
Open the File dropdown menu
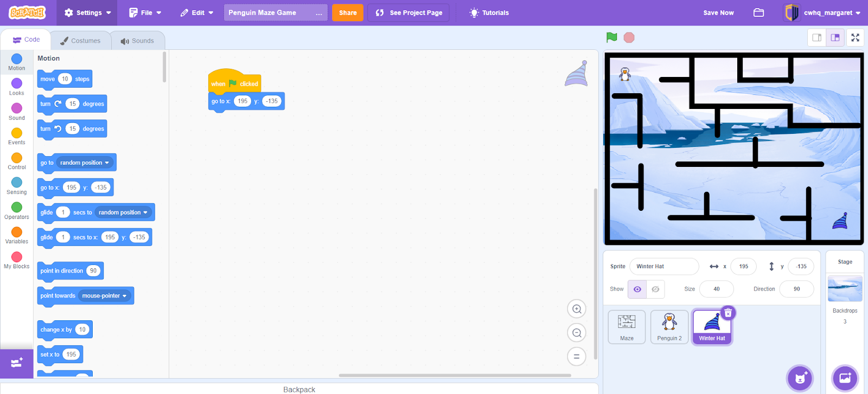click(145, 12)
